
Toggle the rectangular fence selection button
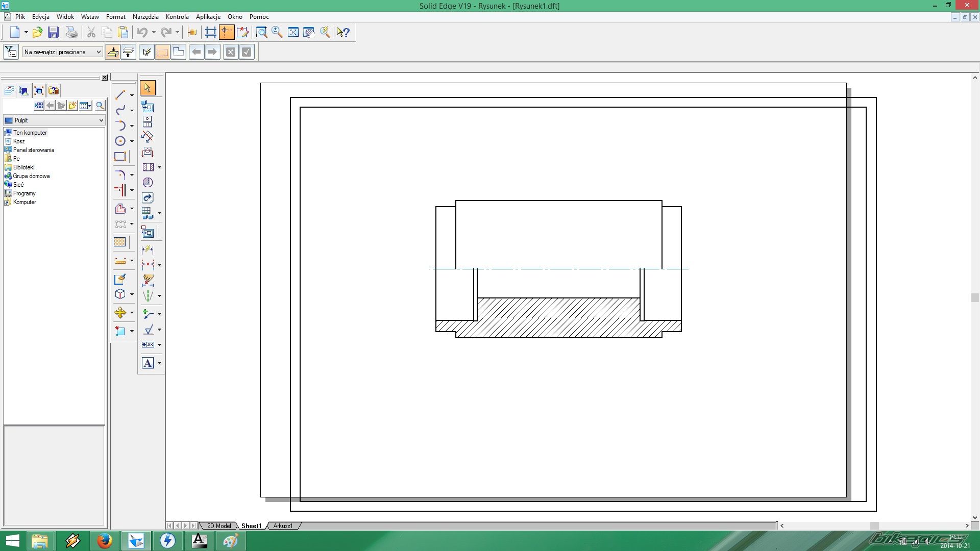162,52
